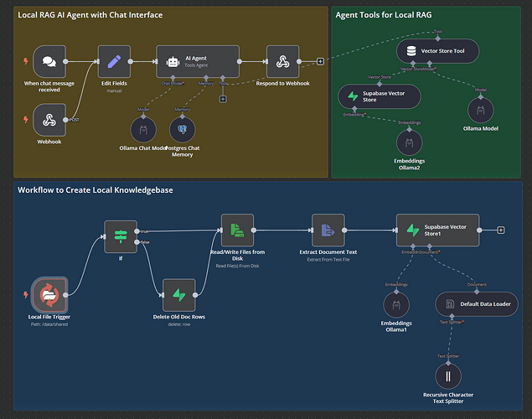Select the Postgres Chat Memory node

pos(182,130)
